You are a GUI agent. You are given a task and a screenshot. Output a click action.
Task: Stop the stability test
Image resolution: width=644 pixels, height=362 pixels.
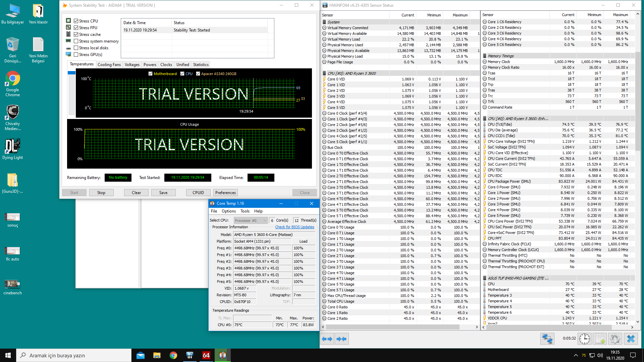tap(101, 193)
